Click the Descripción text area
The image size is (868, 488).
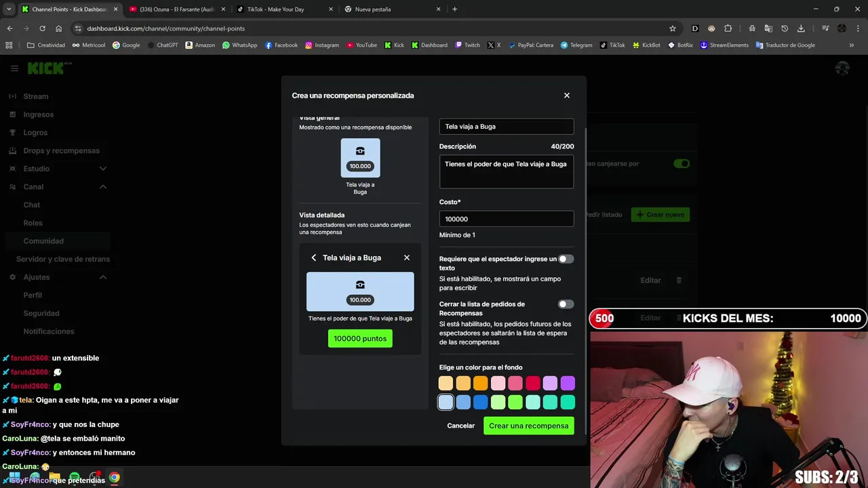coord(506,171)
